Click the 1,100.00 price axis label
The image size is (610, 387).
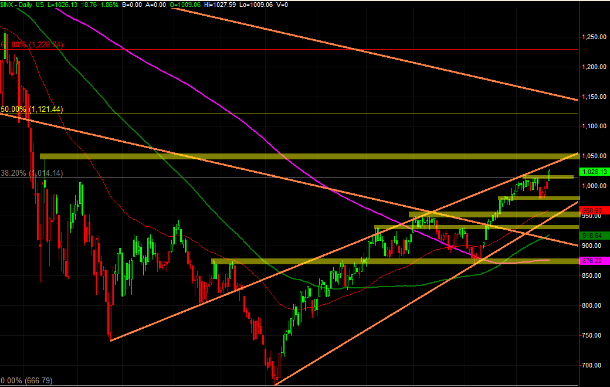click(x=594, y=126)
